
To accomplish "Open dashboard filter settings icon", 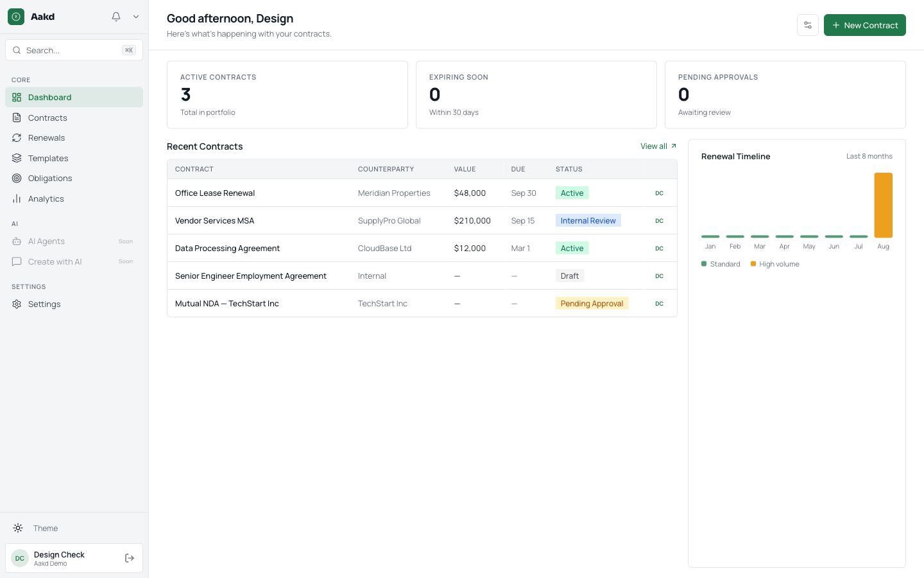I will tap(808, 25).
